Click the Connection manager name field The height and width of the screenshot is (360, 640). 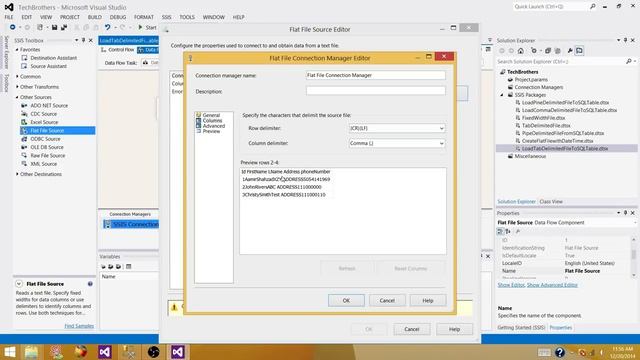pyautogui.click(x=376, y=75)
